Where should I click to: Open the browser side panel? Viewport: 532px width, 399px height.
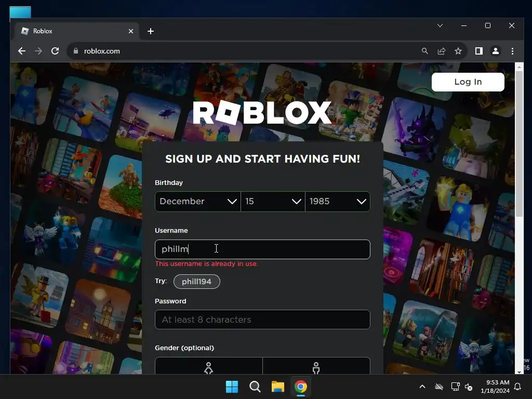pos(478,51)
